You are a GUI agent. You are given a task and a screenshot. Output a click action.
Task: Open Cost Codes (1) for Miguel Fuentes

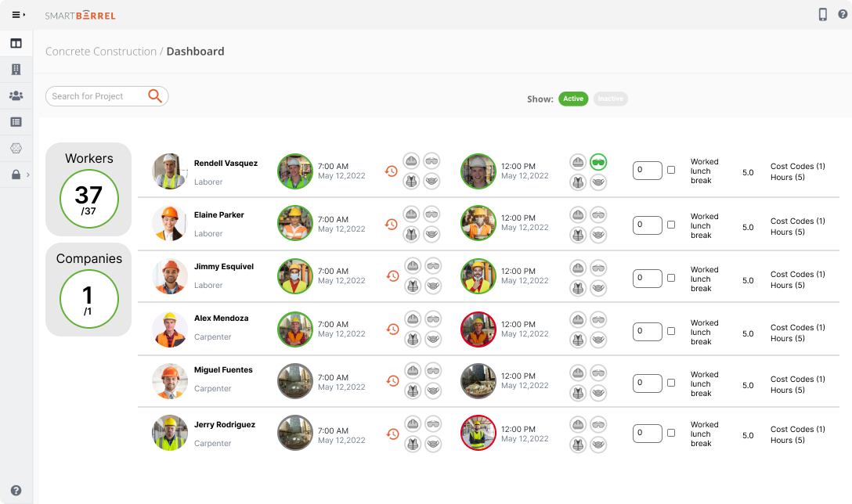[x=797, y=380]
